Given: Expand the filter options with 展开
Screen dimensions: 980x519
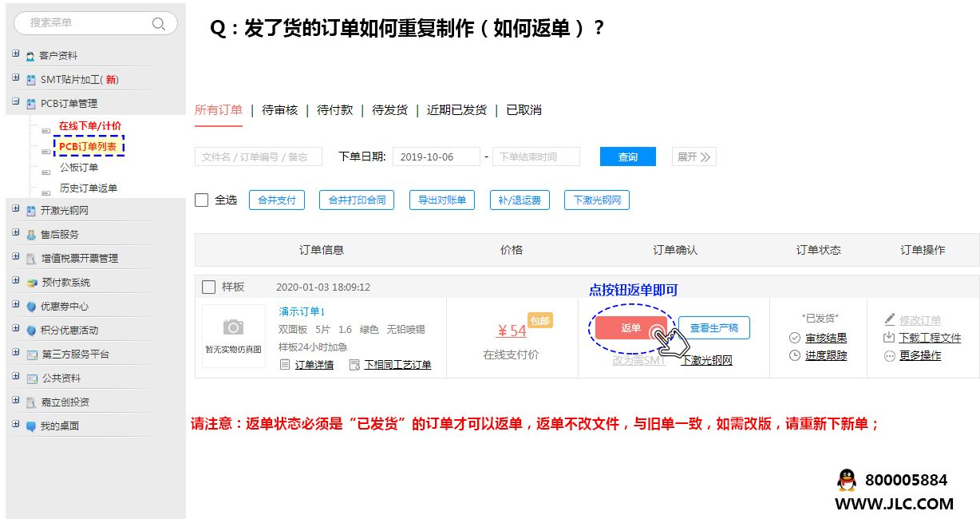Looking at the screenshot, I should (694, 157).
